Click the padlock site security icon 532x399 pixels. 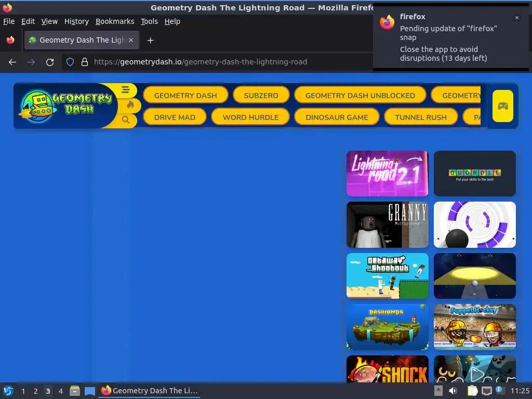(x=85, y=62)
